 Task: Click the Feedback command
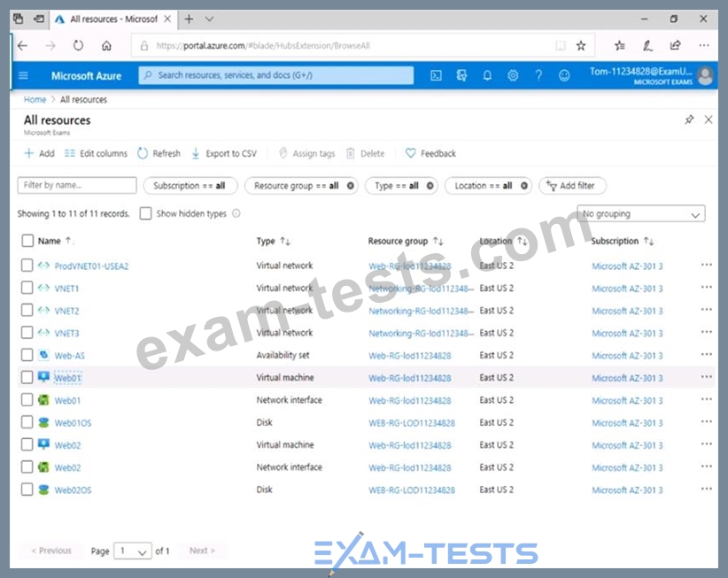[430, 153]
